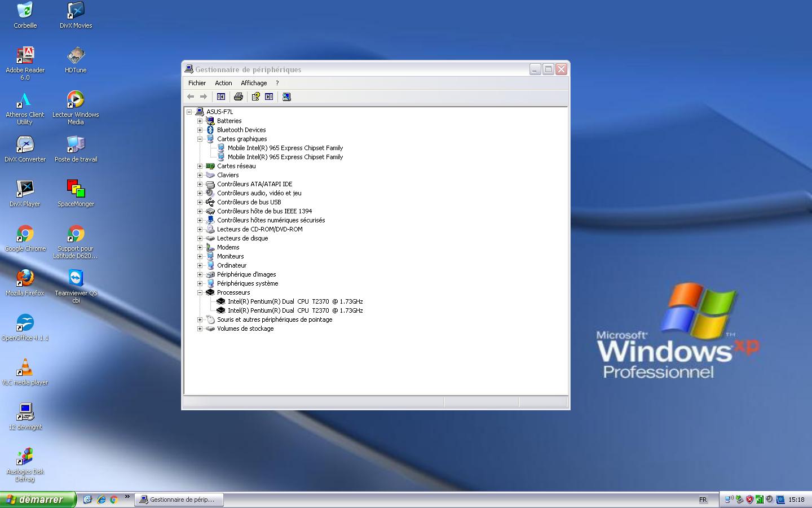Select Lecteurs de disque item
812x508 pixels.
pos(242,238)
